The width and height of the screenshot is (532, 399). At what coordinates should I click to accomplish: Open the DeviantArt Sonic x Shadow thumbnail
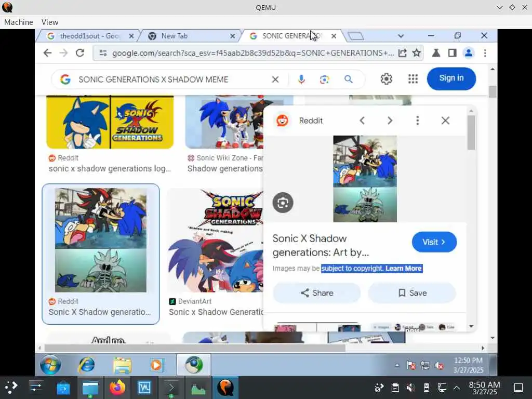click(x=216, y=240)
